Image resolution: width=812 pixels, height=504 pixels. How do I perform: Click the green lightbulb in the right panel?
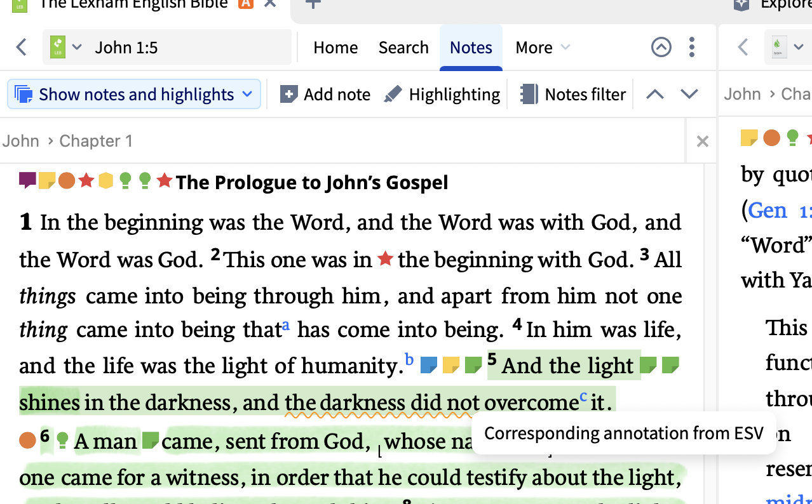point(792,137)
